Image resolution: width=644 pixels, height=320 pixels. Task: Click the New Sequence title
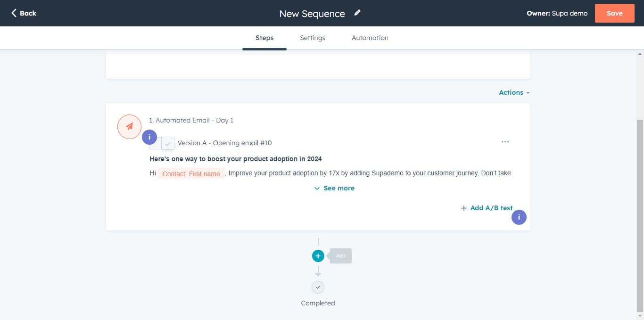(x=312, y=14)
